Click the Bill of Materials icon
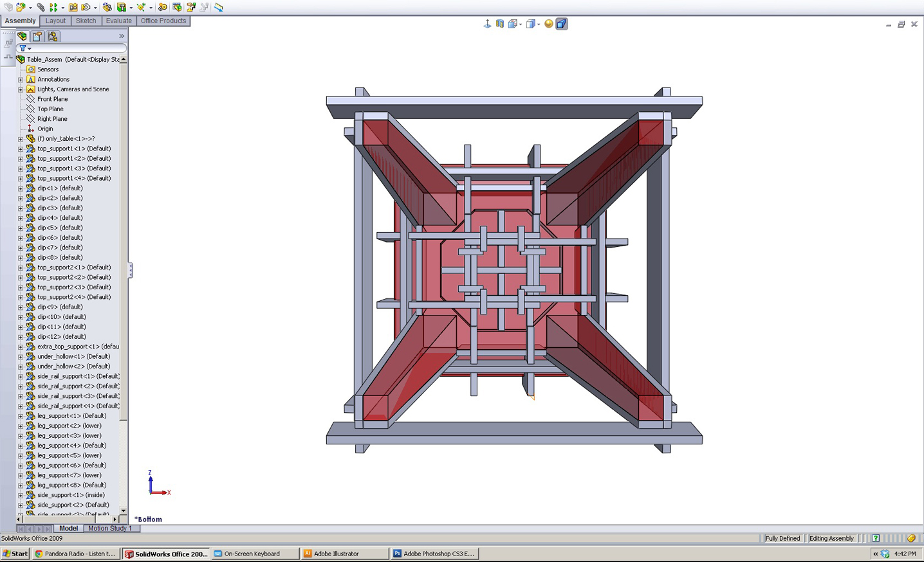Viewport: 924px width, 562px height. [x=177, y=7]
